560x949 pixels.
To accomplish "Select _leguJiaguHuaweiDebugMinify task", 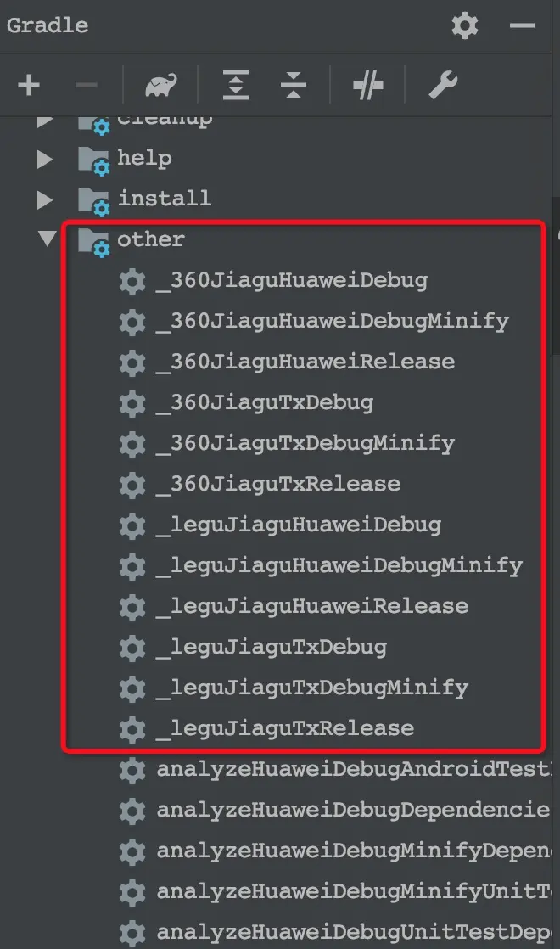I will 339,566.
